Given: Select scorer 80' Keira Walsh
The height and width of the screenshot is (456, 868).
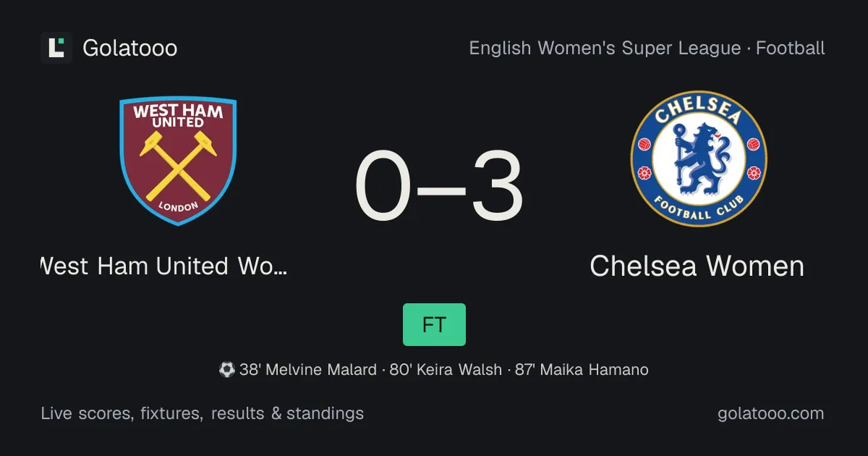Looking at the screenshot, I should [446, 370].
